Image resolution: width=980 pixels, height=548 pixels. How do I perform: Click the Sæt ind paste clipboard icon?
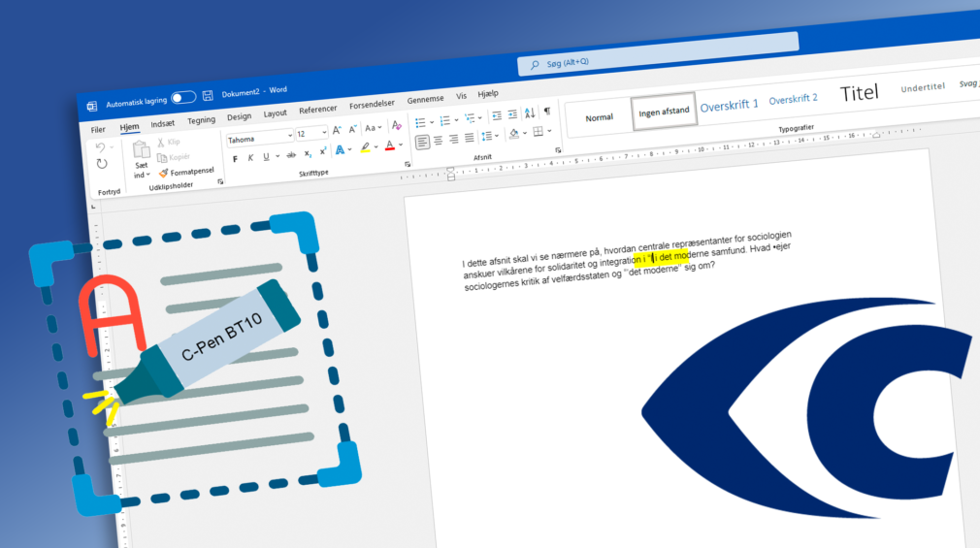pyautogui.click(x=142, y=150)
